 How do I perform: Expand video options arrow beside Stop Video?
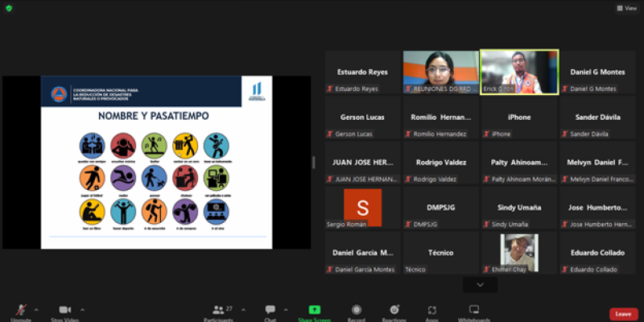[82, 308]
